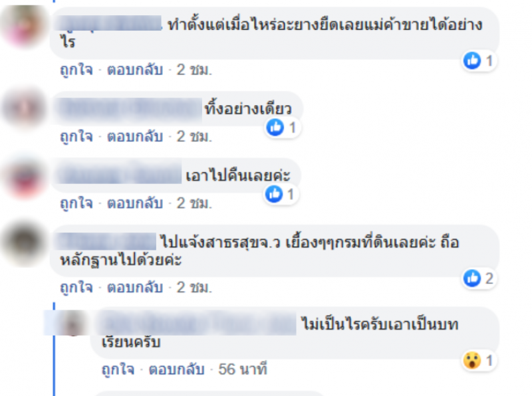The height and width of the screenshot is (396, 532).
Task: Click like reaction icon on เอาไปคืนเลยค่ะ comment
Action: (x=274, y=194)
